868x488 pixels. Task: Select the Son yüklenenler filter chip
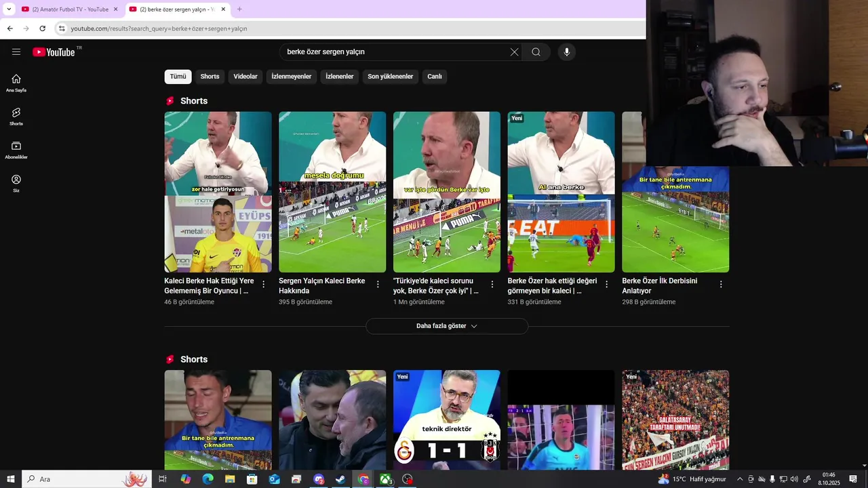391,77
